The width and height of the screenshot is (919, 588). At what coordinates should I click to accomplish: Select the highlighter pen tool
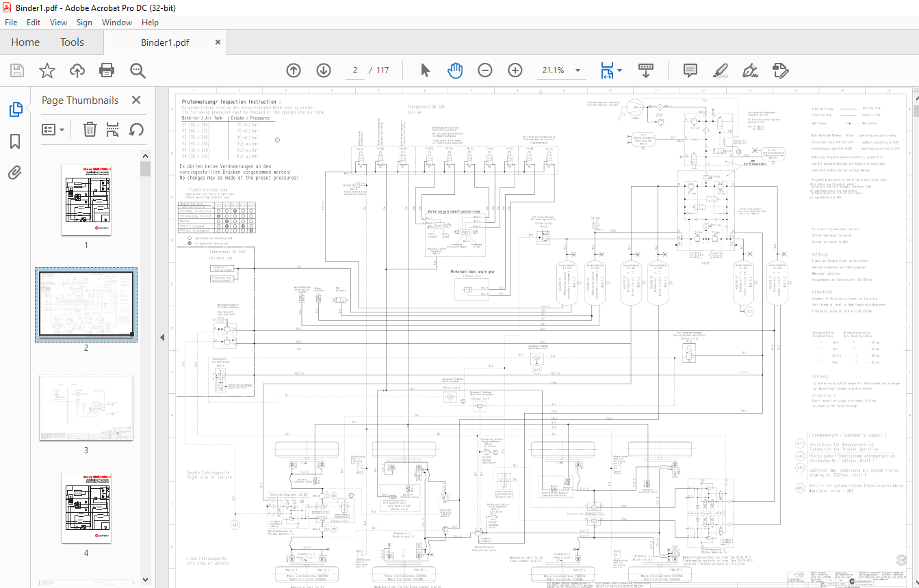click(x=720, y=70)
